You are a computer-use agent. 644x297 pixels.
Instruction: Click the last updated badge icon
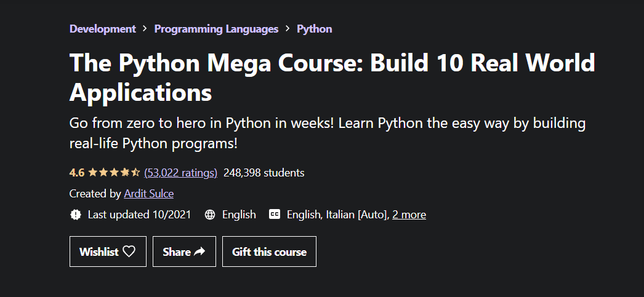76,215
